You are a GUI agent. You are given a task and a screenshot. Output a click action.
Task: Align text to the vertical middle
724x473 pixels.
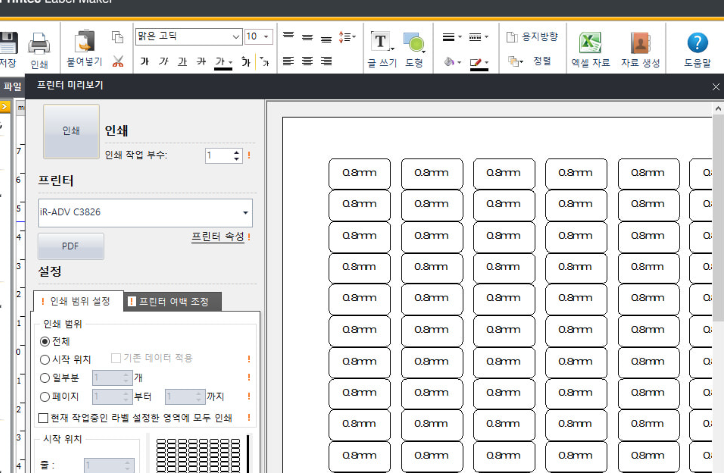coord(308,37)
